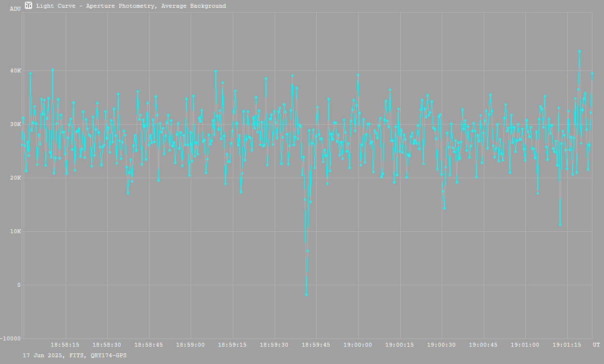Screen dimensions: 604x364
Task: Select the lowest data point below zero
Action: 306,294
